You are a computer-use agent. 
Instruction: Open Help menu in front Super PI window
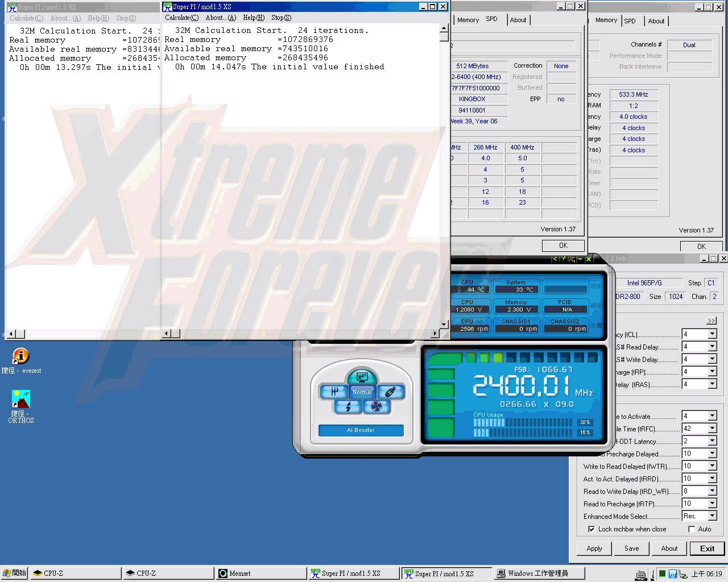pos(254,18)
